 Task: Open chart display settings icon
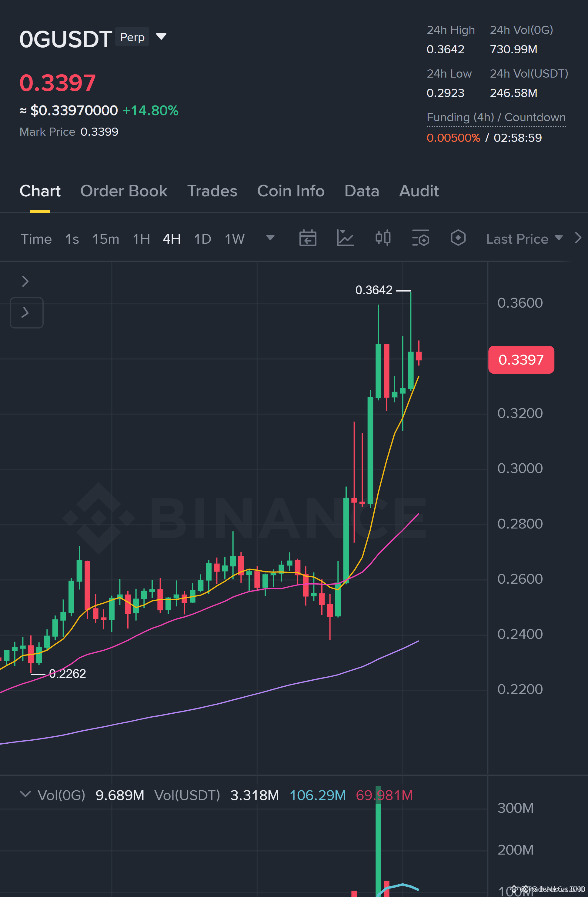click(421, 238)
